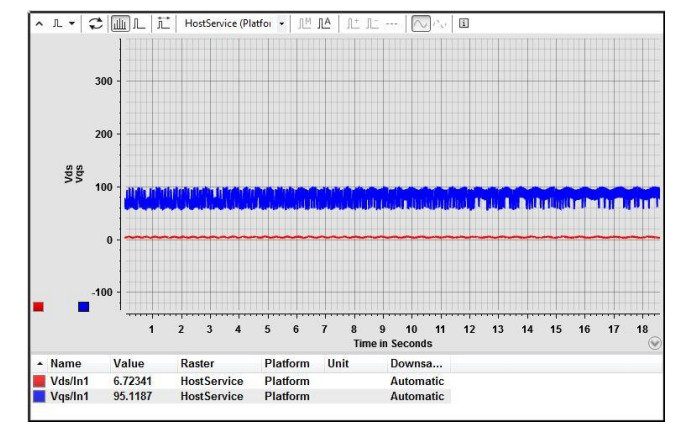Sort by the Name column header
Screen dimensions: 694x435
(66, 364)
